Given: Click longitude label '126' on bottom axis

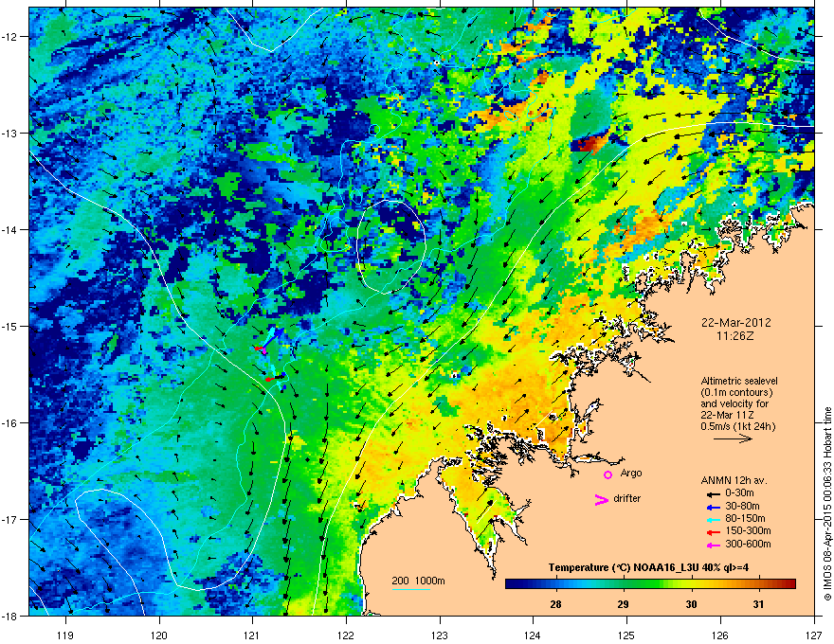Looking at the screenshot, I should pyautogui.click(x=720, y=635).
